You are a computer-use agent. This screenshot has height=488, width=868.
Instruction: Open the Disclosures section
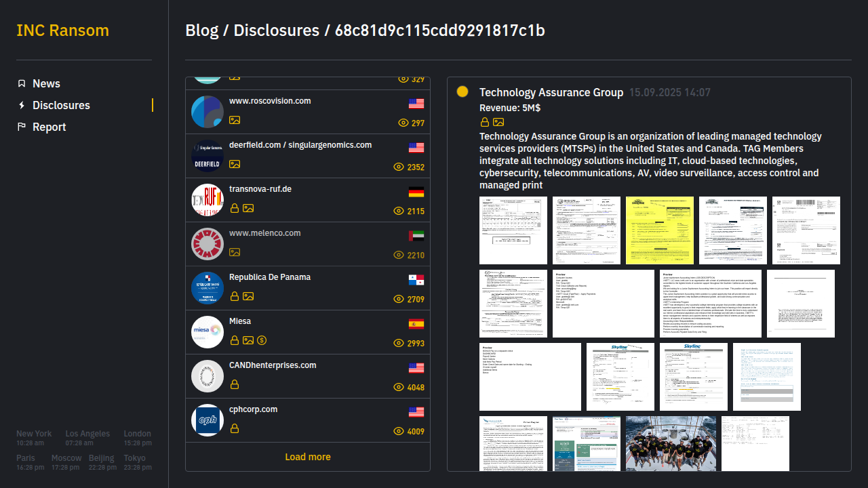pos(61,105)
